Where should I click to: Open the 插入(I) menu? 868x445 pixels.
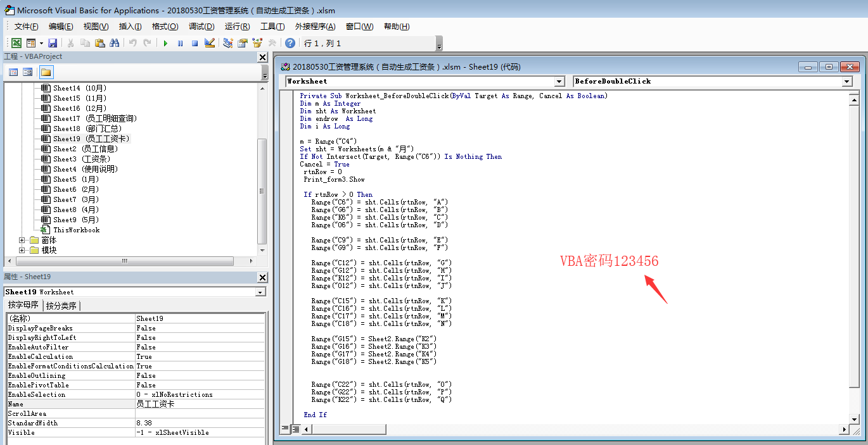(131, 27)
